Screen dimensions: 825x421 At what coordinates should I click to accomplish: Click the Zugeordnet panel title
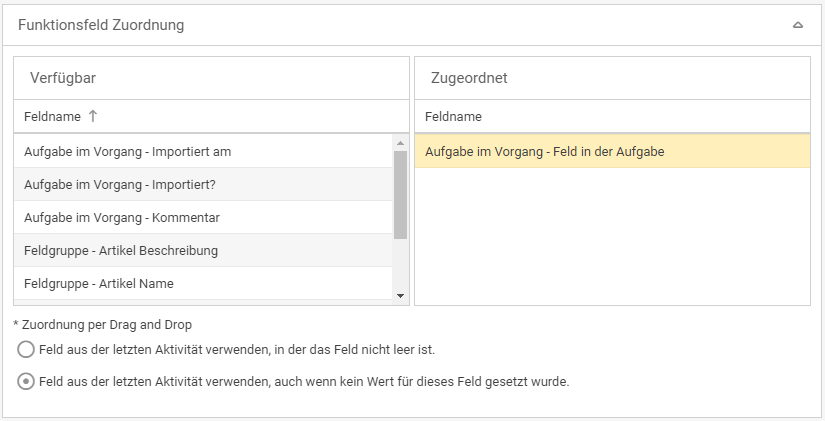tap(470, 78)
